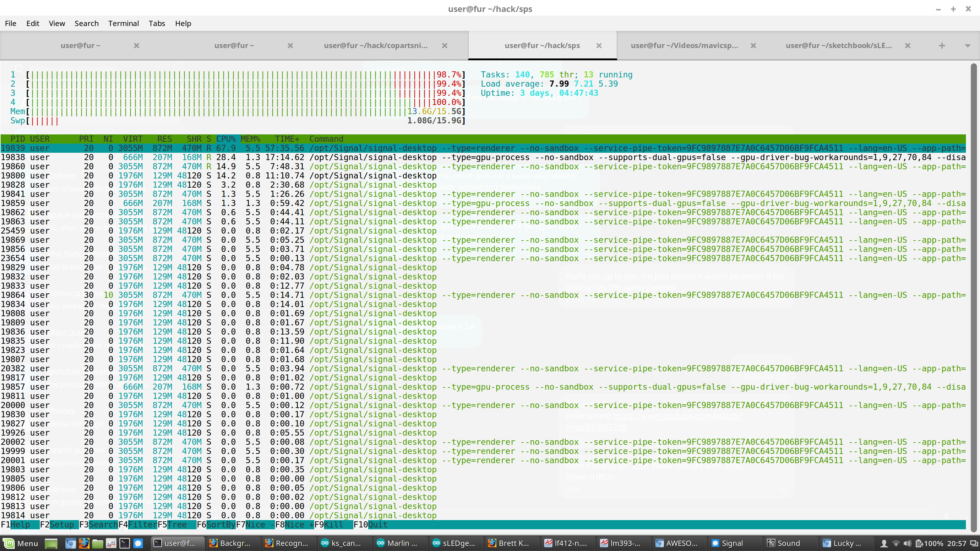Sort processes by the MEM% column header

[x=251, y=138]
